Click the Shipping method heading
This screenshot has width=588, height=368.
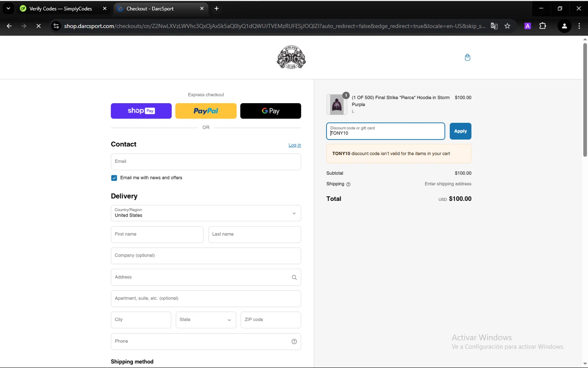click(x=132, y=362)
